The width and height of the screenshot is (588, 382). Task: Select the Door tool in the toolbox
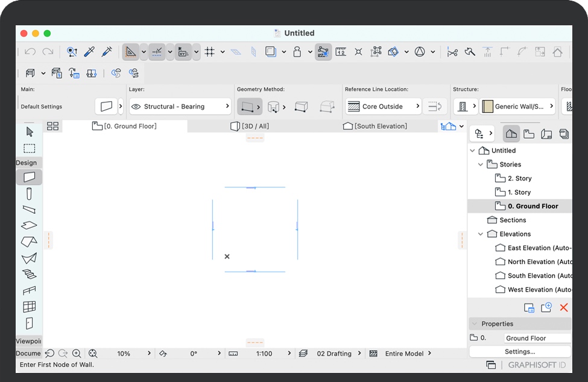click(x=28, y=323)
